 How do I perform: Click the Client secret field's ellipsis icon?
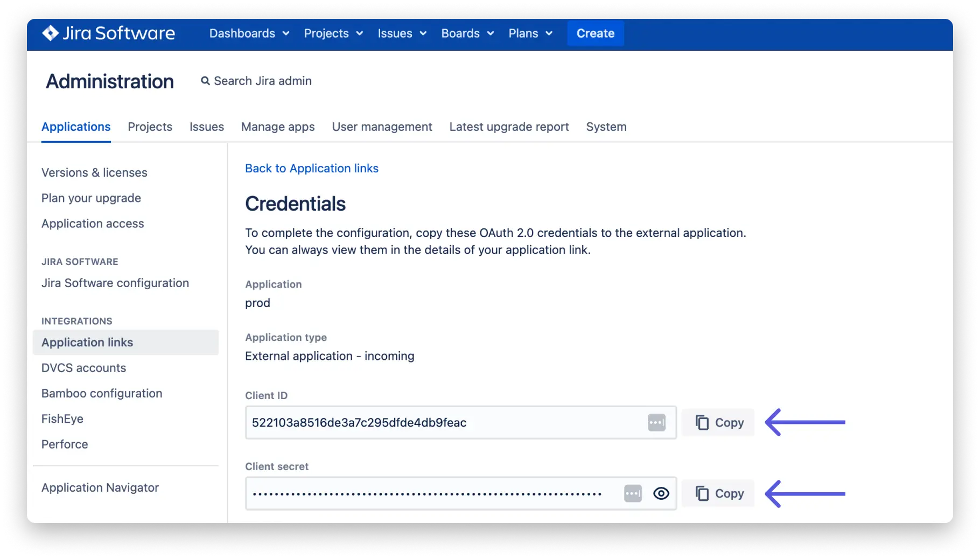(633, 493)
